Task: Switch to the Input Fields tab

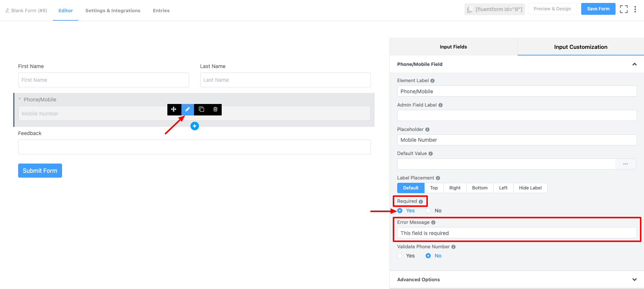Action: pyautogui.click(x=453, y=47)
